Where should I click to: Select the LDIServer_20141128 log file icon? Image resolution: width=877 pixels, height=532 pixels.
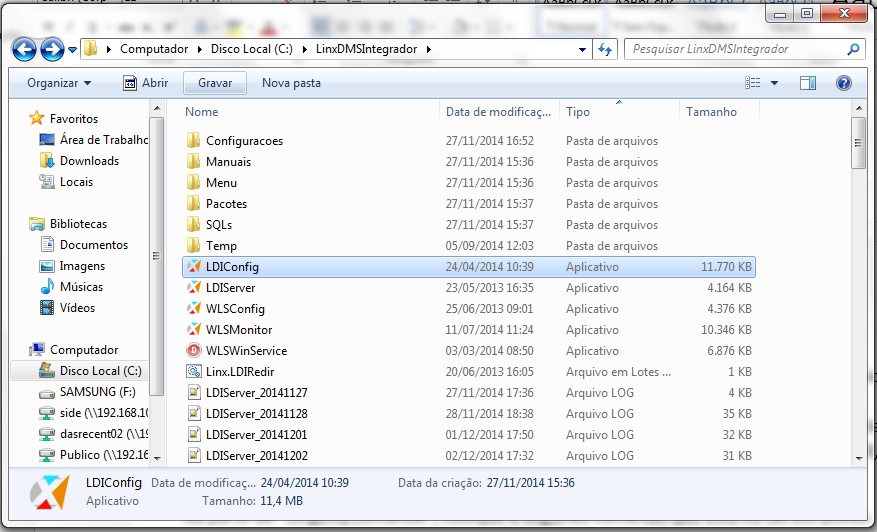coord(194,413)
